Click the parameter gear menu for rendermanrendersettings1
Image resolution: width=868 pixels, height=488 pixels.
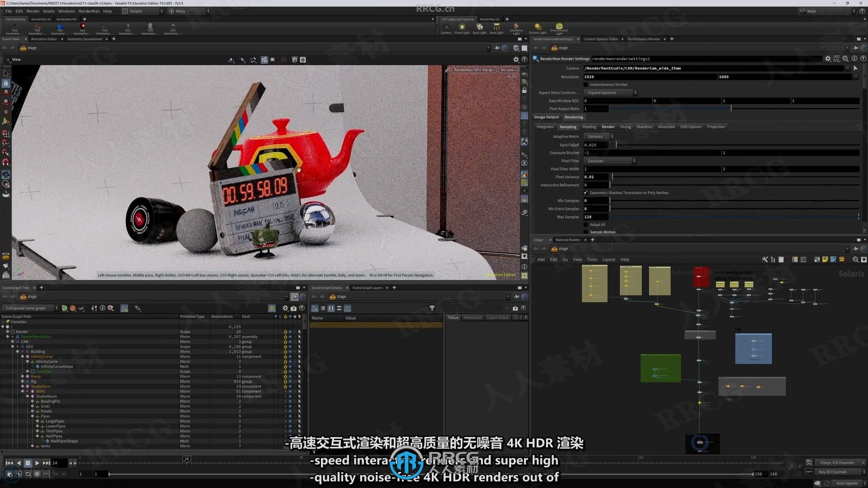pyautogui.click(x=828, y=59)
